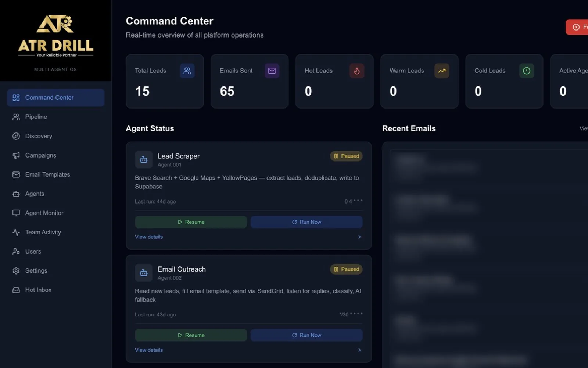This screenshot has width=588, height=368.
Task: Click the 'Agent 001' label
Action: pos(169,165)
